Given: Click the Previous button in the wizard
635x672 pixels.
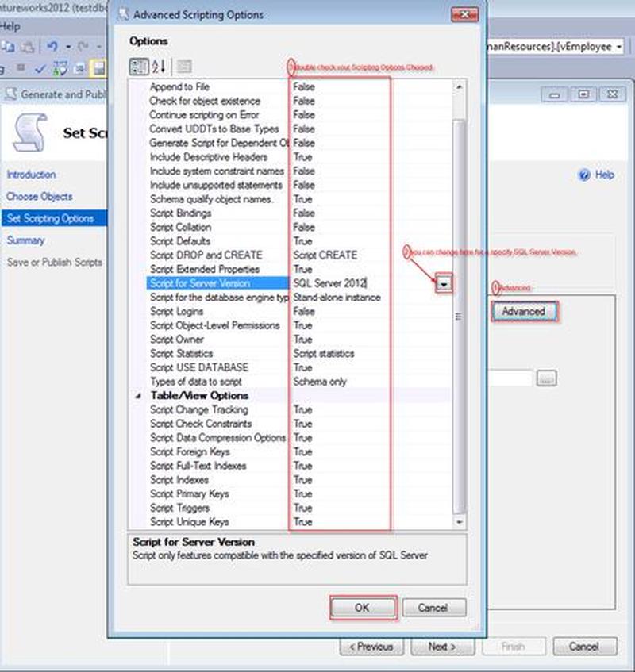Looking at the screenshot, I should [371, 647].
